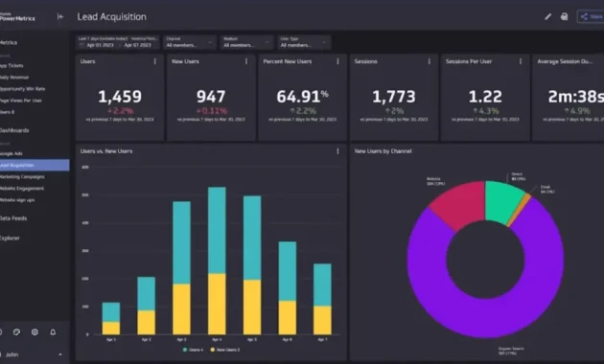
Task: Click the print icon beside Share
Action: click(564, 16)
